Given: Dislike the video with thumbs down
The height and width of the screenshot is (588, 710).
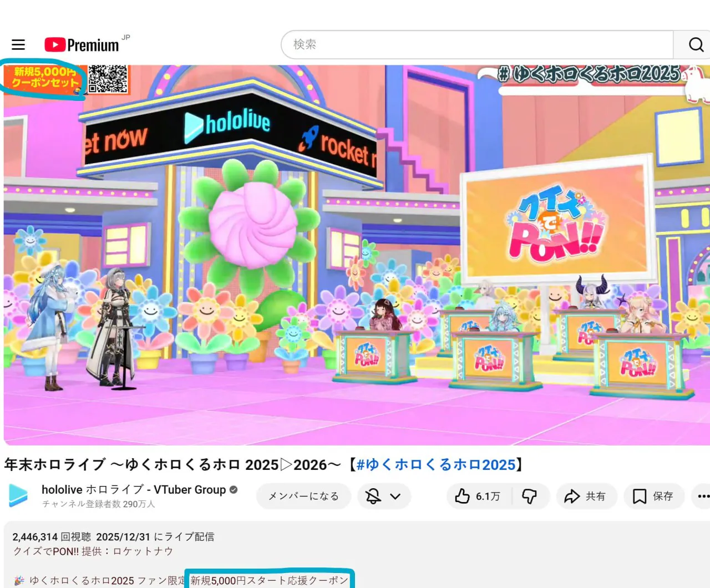Looking at the screenshot, I should coord(530,496).
